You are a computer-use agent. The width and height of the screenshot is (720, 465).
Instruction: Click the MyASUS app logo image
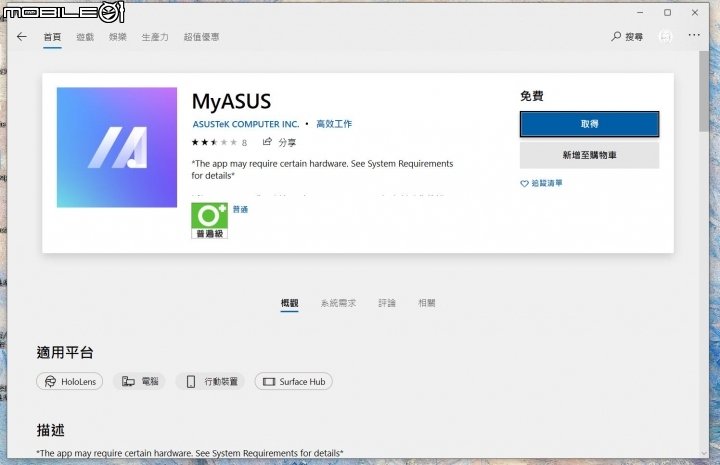click(117, 147)
